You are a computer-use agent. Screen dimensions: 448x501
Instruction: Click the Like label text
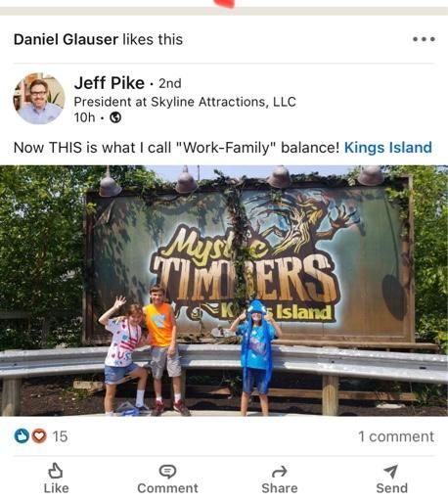click(56, 488)
